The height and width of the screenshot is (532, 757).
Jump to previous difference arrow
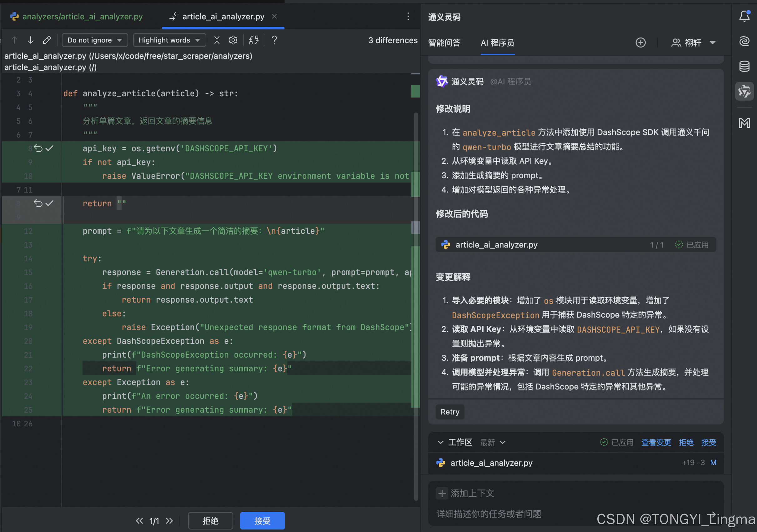(x=14, y=40)
